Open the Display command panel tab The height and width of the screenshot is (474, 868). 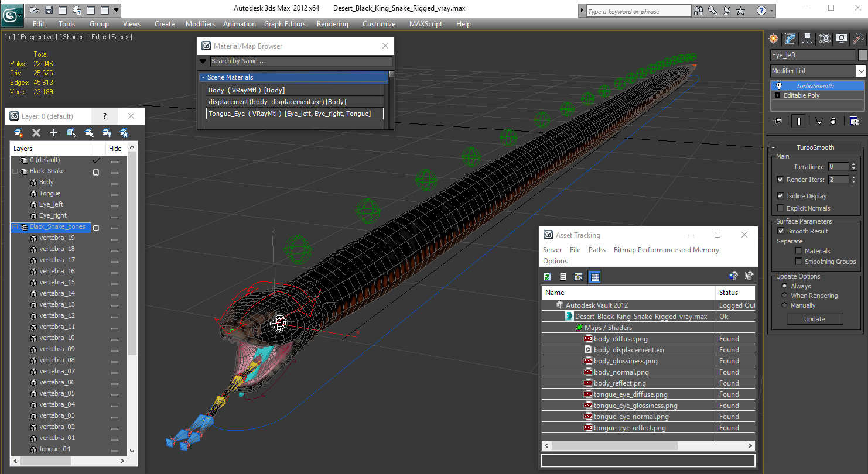pyautogui.click(x=842, y=39)
